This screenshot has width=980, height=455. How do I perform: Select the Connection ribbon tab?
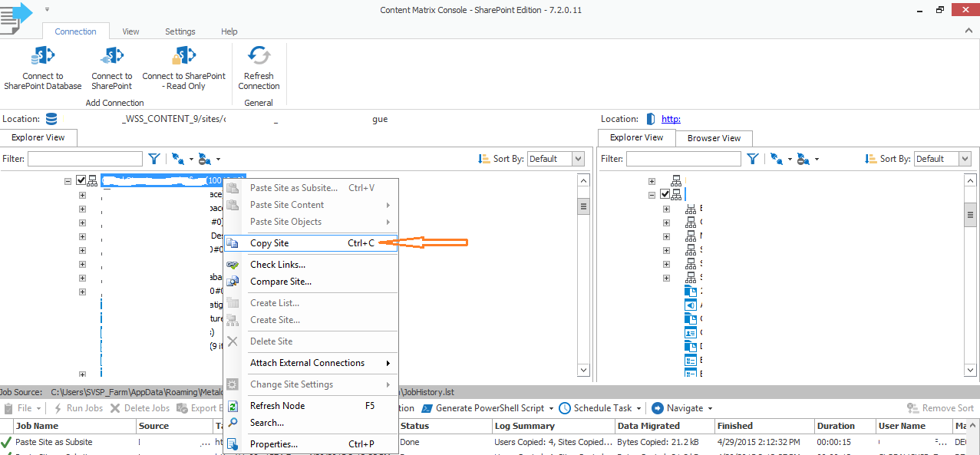[x=76, y=31]
